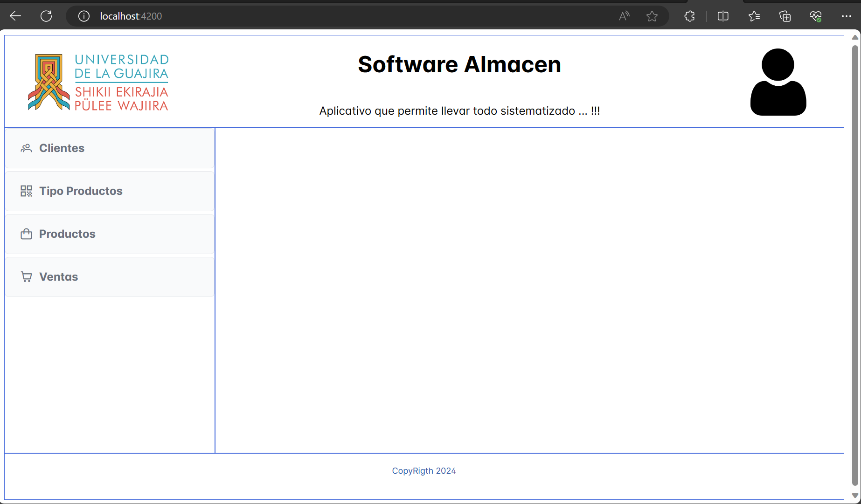Open the Tipo Productos menu item

point(110,191)
